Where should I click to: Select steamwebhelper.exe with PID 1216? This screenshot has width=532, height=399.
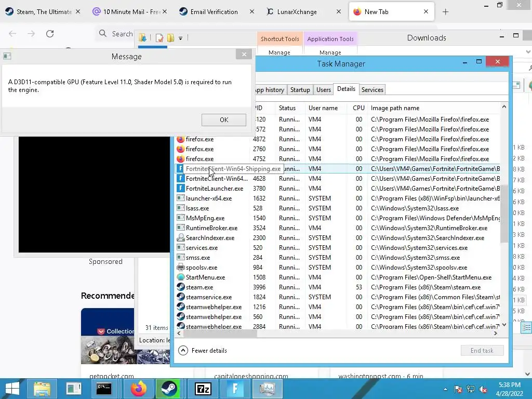click(338, 307)
